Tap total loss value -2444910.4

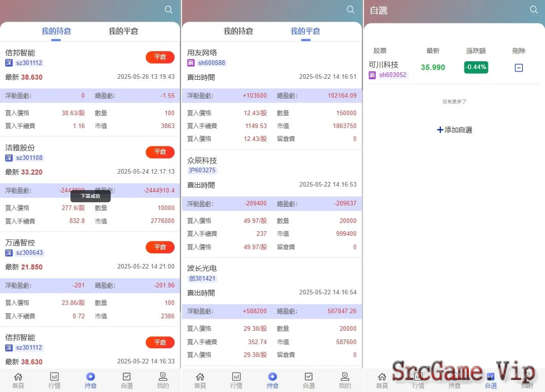click(159, 190)
